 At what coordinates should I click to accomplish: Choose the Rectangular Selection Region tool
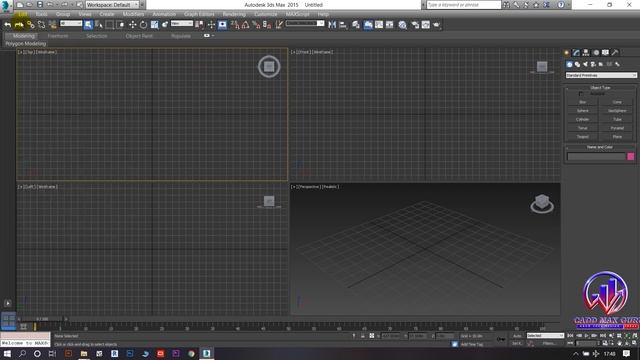click(109, 25)
